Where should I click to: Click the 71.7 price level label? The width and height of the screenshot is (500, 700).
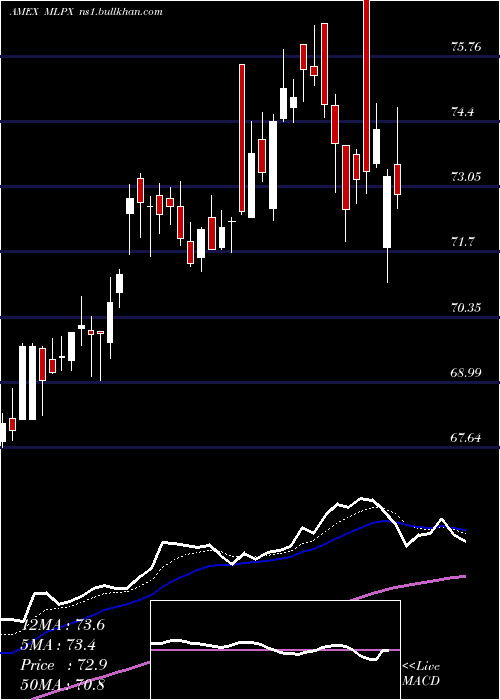462,242
